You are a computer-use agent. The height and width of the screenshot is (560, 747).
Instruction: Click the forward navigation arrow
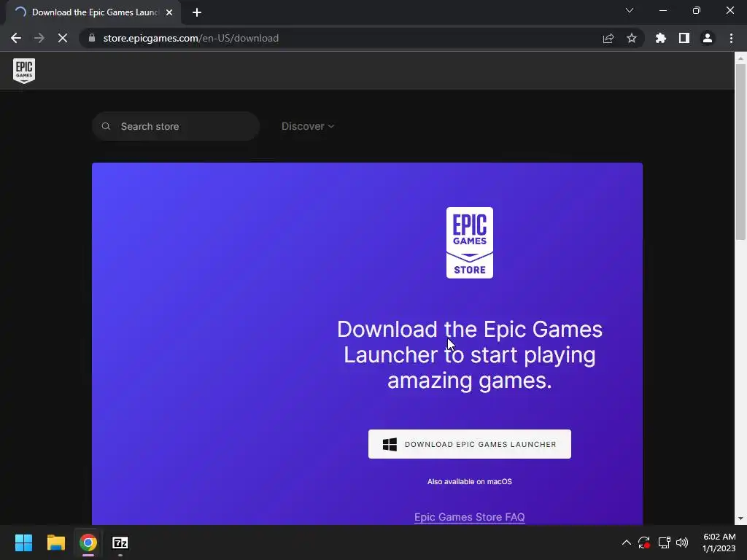coord(39,38)
